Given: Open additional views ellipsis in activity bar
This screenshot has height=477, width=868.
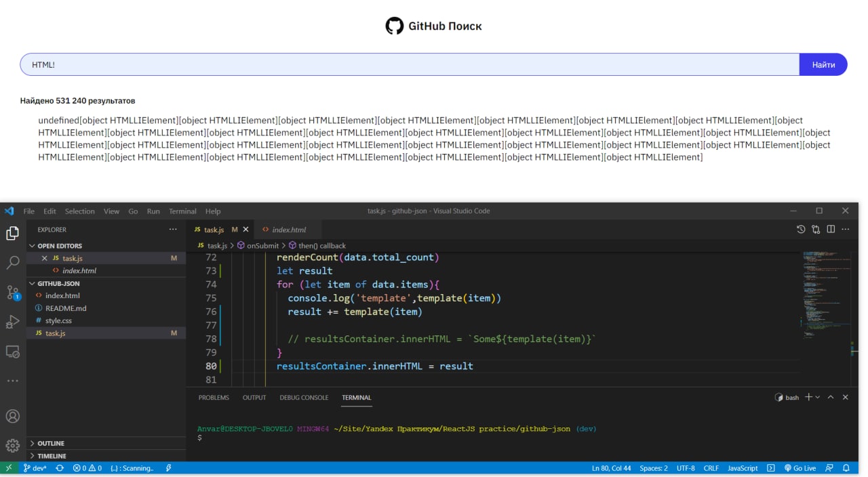Looking at the screenshot, I should [12, 381].
